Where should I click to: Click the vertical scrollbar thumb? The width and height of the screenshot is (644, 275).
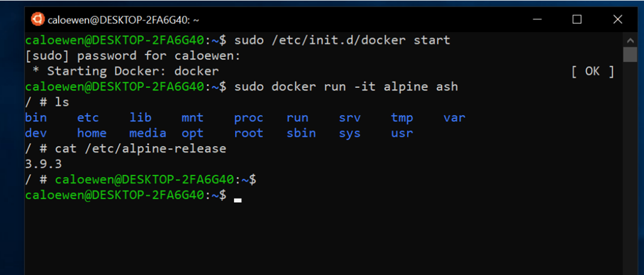tap(630, 55)
